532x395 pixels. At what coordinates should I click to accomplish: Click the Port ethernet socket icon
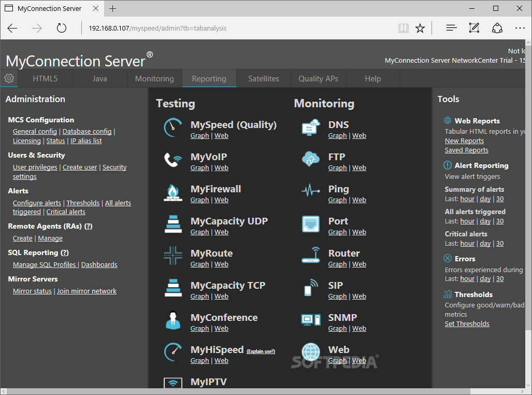[x=311, y=224]
